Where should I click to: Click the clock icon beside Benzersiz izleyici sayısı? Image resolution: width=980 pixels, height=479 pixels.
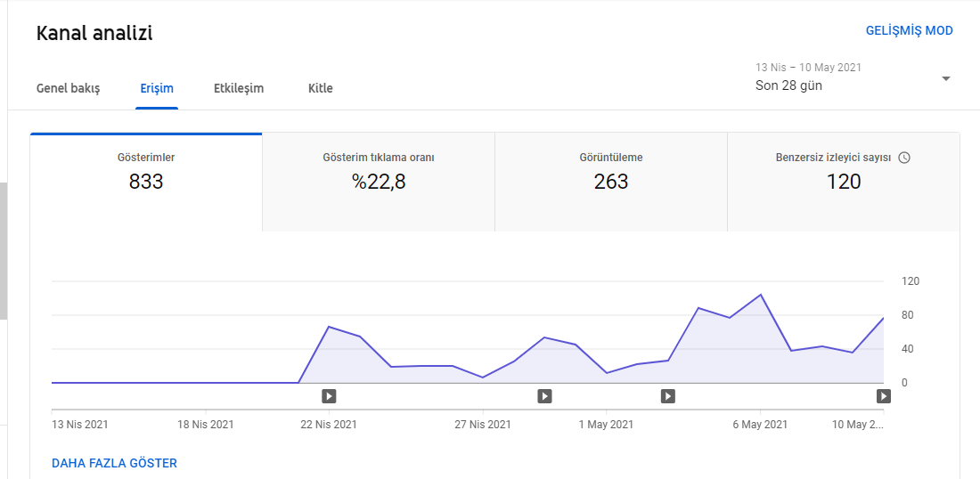click(x=903, y=158)
